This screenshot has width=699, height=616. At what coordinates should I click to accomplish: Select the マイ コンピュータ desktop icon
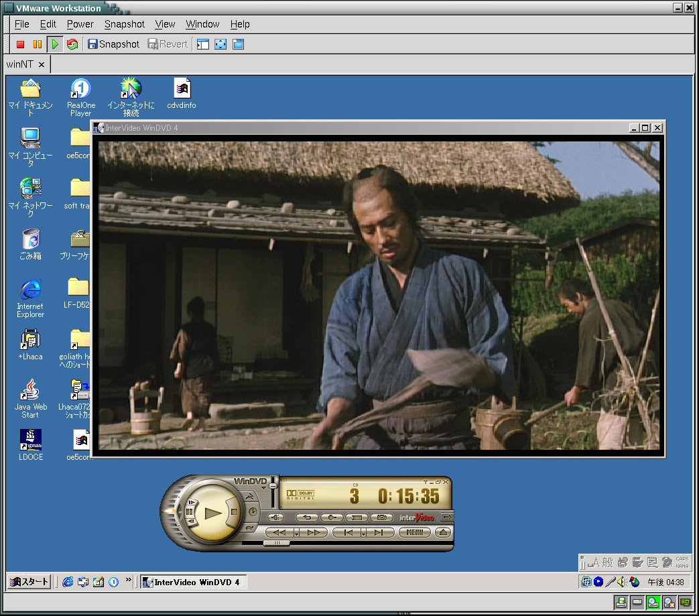click(30, 147)
